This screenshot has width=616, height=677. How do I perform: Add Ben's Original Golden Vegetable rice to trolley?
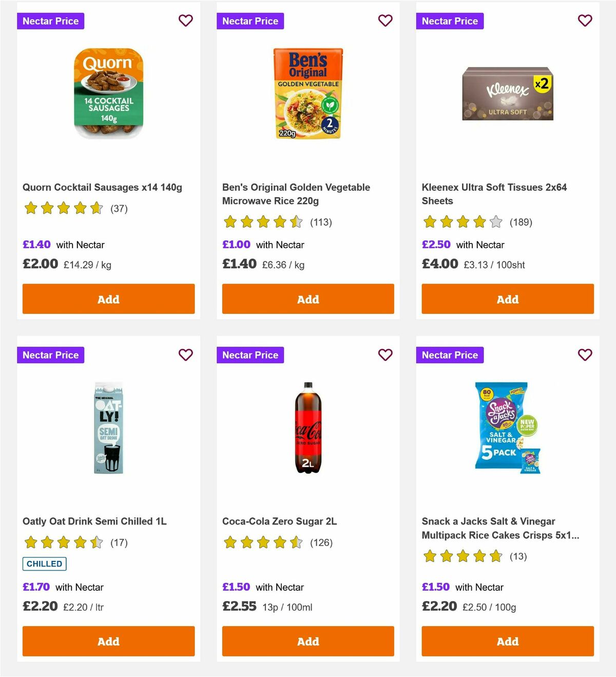click(308, 298)
